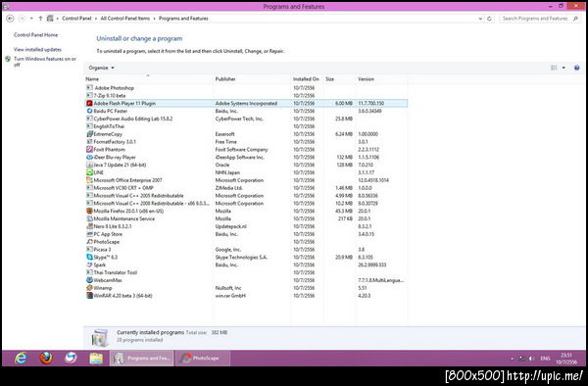This screenshot has height=386, width=588.
Task: Select the Picasa 3 entry
Action: 246,249
